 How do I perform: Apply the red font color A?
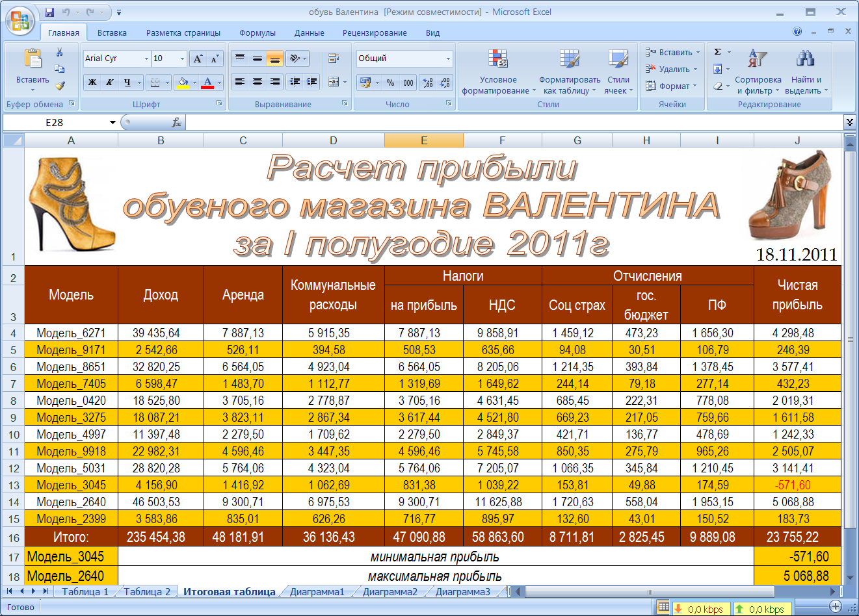pos(207,83)
